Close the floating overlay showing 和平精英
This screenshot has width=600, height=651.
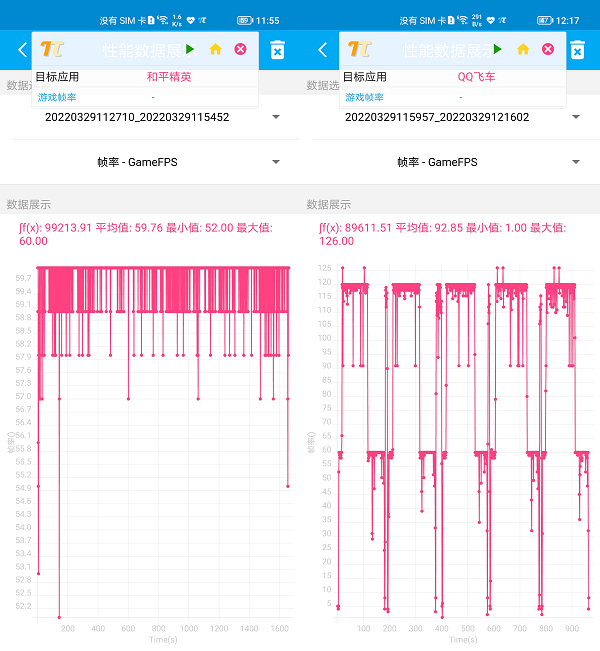(x=240, y=49)
